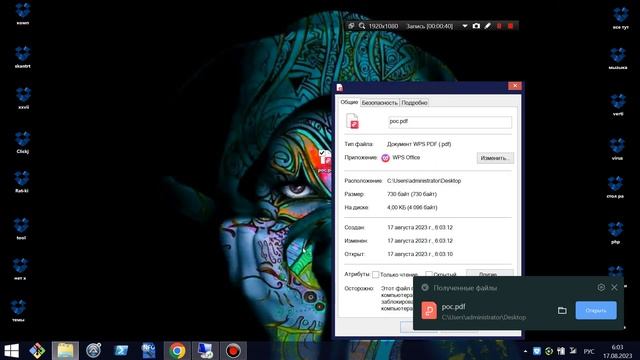Image resolution: width=640 pixels, height=360 pixels.
Task: Select the php desktop icon
Action: coord(616,233)
